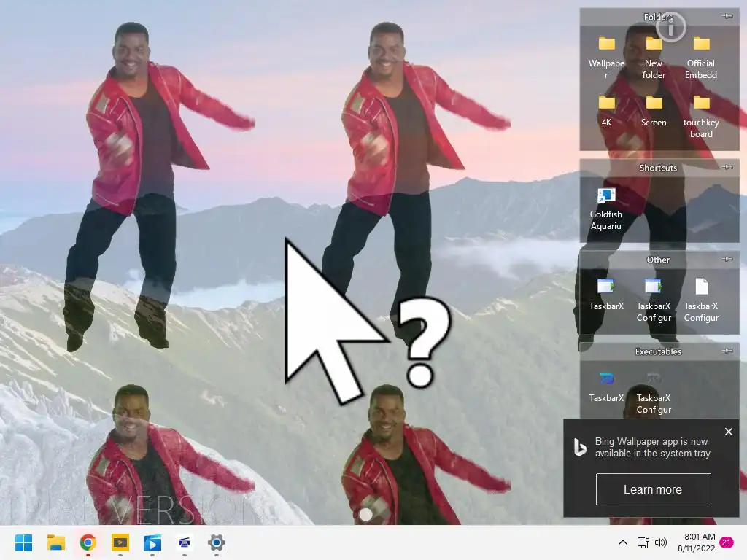The image size is (747, 560).
Task: Open the volume control in system tray
Action: 661,542
